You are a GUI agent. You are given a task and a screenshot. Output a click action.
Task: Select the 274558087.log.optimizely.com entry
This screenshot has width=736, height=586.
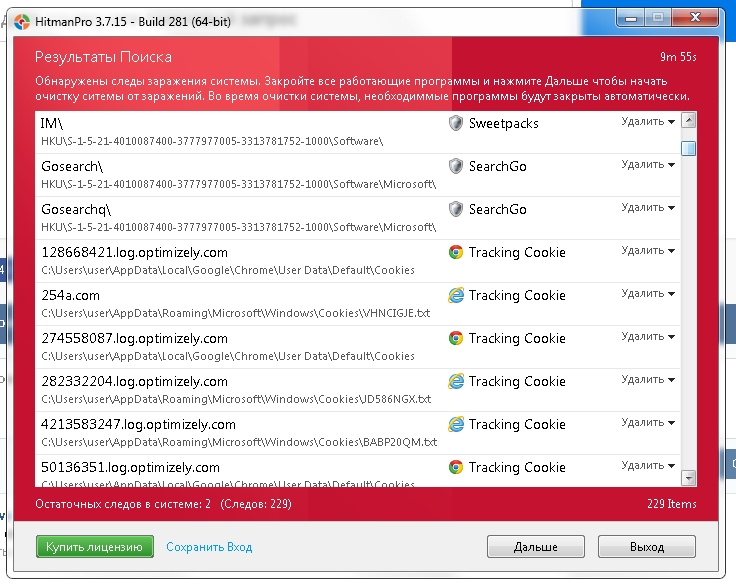coord(134,339)
